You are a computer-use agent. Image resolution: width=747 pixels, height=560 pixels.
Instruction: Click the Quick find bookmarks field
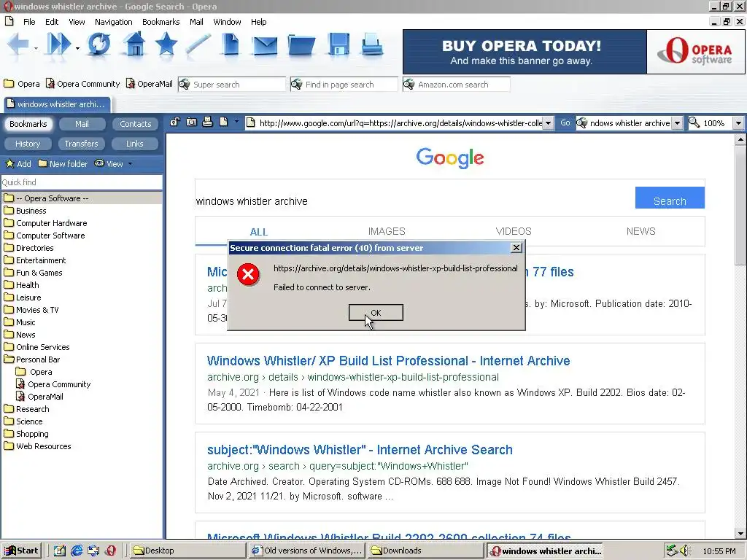click(x=82, y=182)
